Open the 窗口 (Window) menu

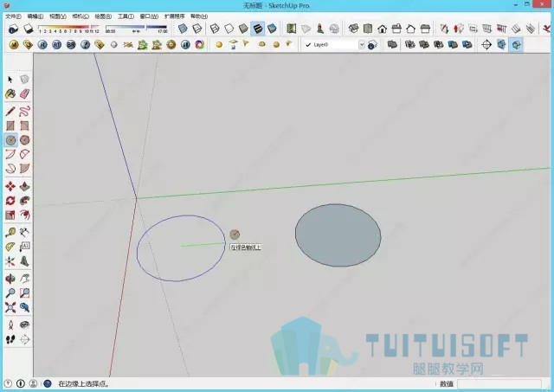coord(149,16)
